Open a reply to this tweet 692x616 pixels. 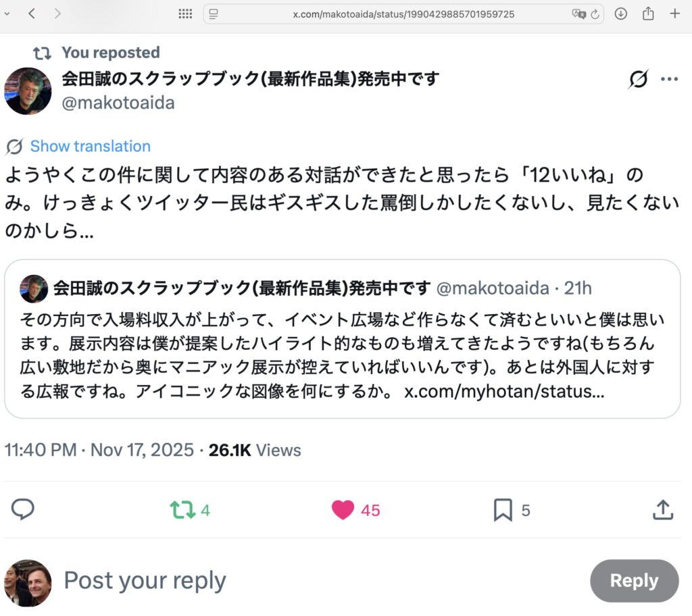pos(23,510)
